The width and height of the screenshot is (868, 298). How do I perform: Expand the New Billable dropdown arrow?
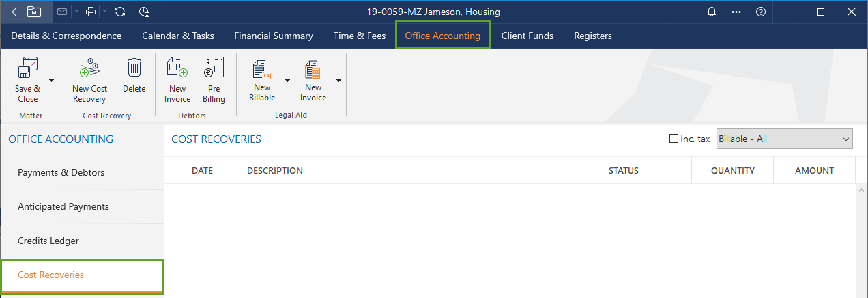287,80
